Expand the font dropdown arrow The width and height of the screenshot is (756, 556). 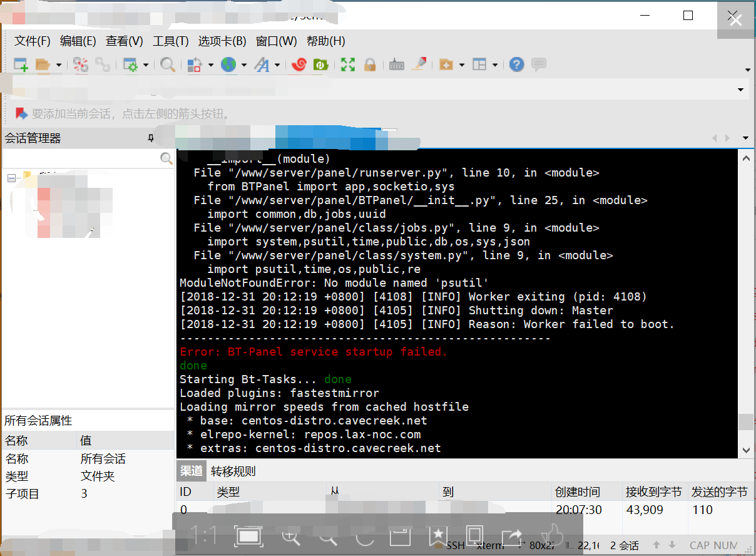[x=277, y=65]
